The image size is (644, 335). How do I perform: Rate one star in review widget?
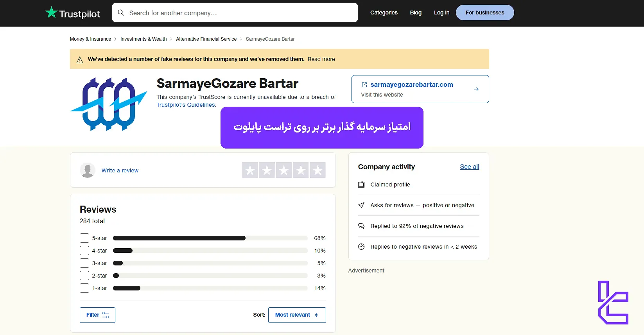[x=250, y=170]
